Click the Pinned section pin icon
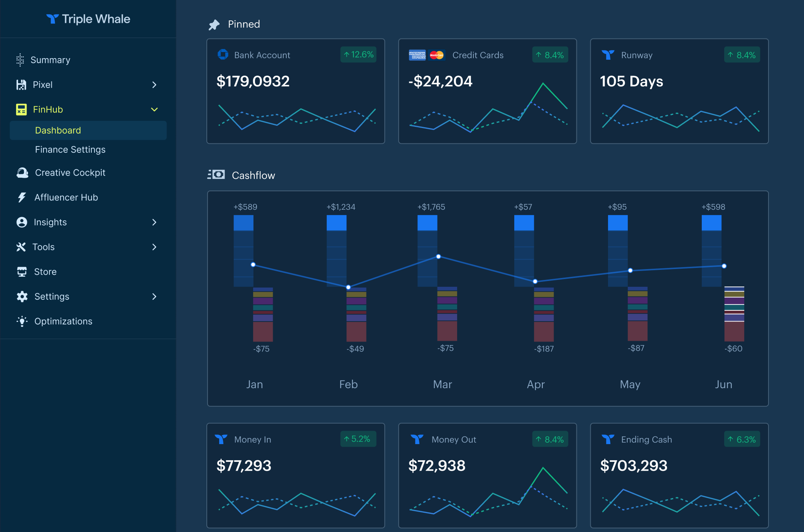Viewport: 804px width, 532px height. tap(214, 25)
